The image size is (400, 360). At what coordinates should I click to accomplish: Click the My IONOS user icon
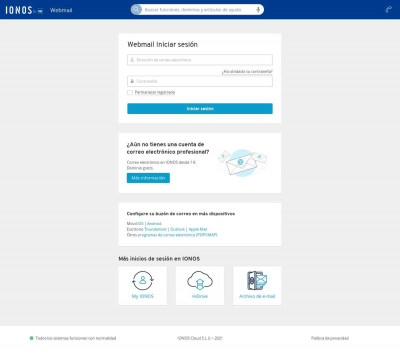click(x=143, y=280)
